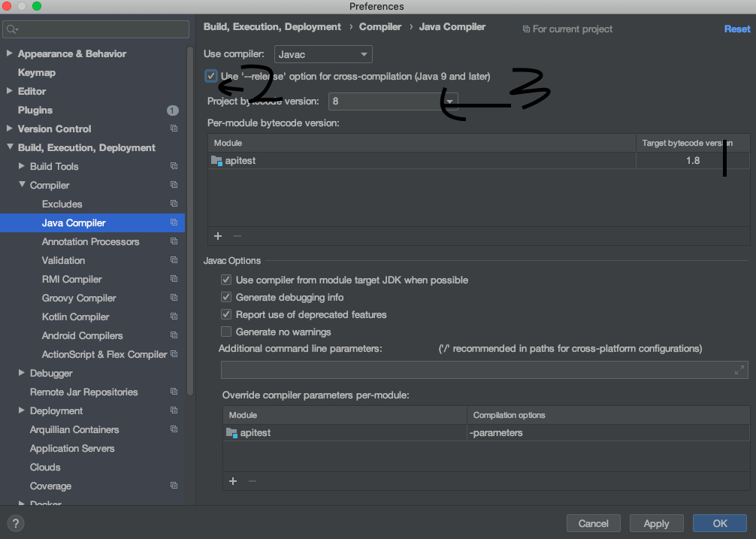Toggle Use compiler from module target JDK

(226, 280)
